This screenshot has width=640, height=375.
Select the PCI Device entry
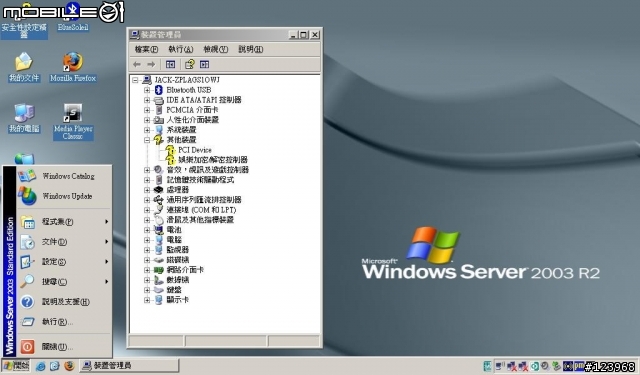[195, 150]
